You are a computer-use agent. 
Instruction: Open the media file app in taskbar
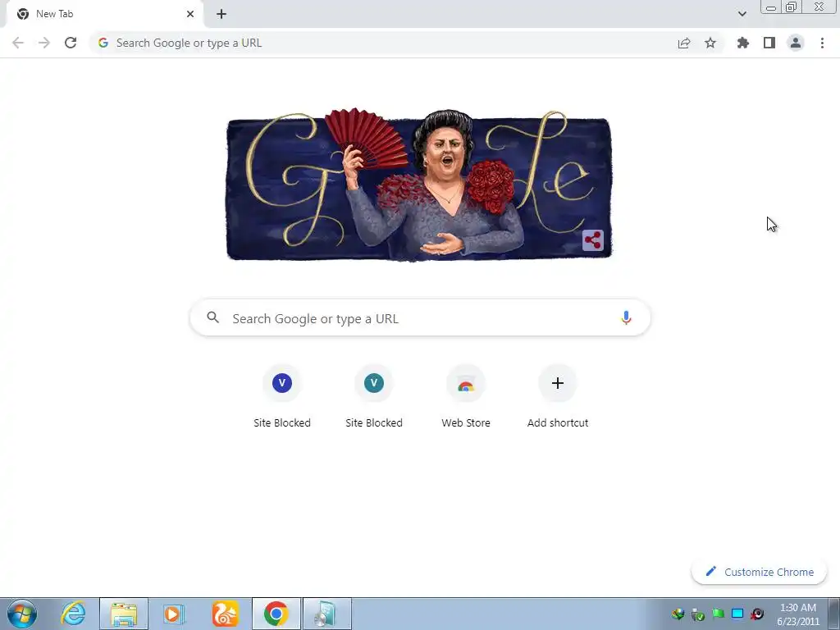point(326,614)
